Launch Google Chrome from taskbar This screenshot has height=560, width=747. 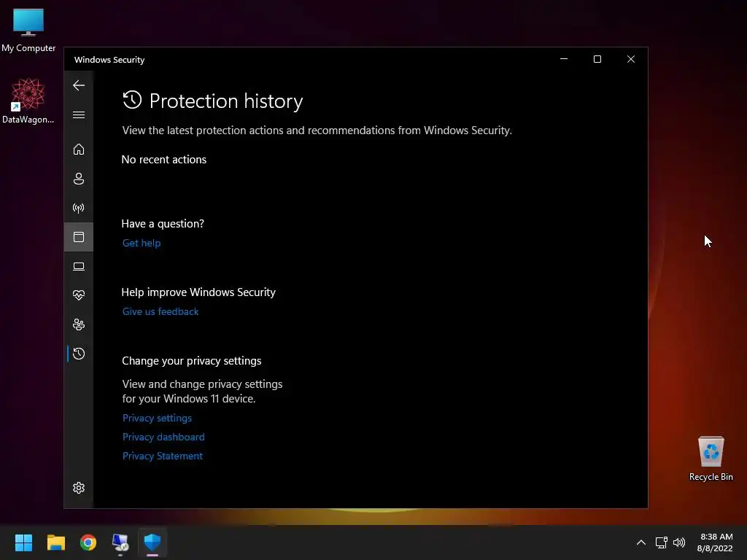pyautogui.click(x=88, y=542)
